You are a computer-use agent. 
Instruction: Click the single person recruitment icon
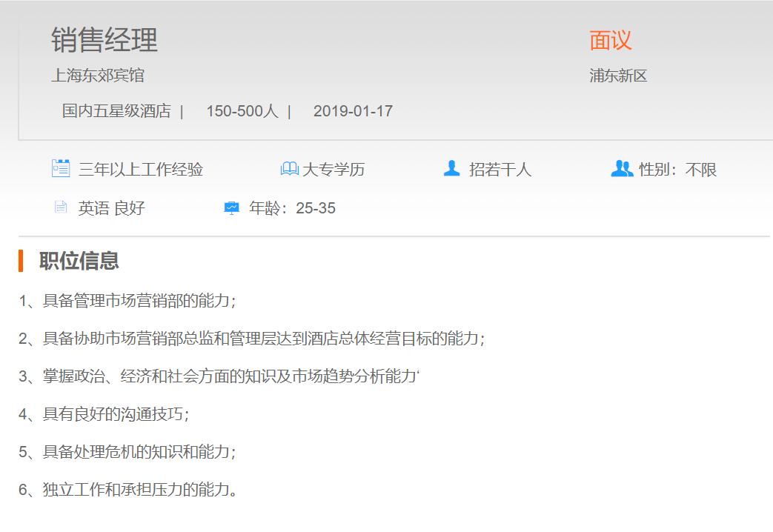click(x=451, y=169)
